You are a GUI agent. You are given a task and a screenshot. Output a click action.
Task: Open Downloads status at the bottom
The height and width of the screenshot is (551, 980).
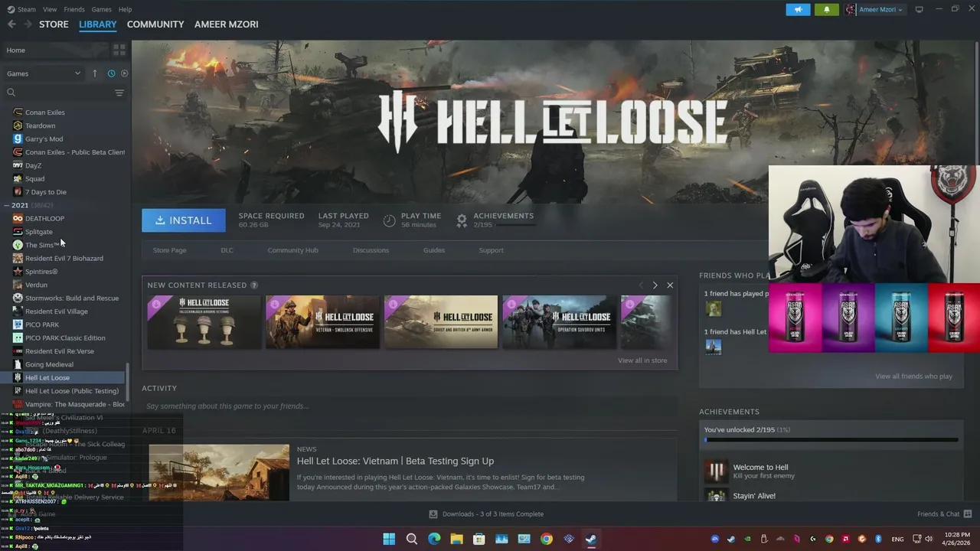point(486,514)
